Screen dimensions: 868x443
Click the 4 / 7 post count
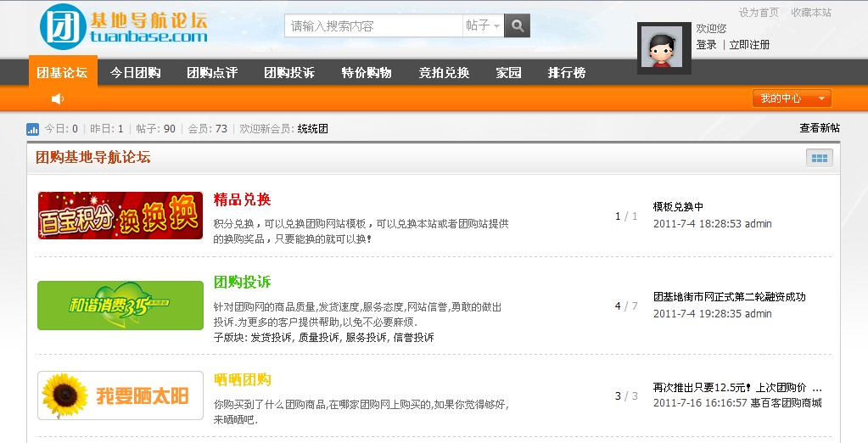pyautogui.click(x=626, y=306)
